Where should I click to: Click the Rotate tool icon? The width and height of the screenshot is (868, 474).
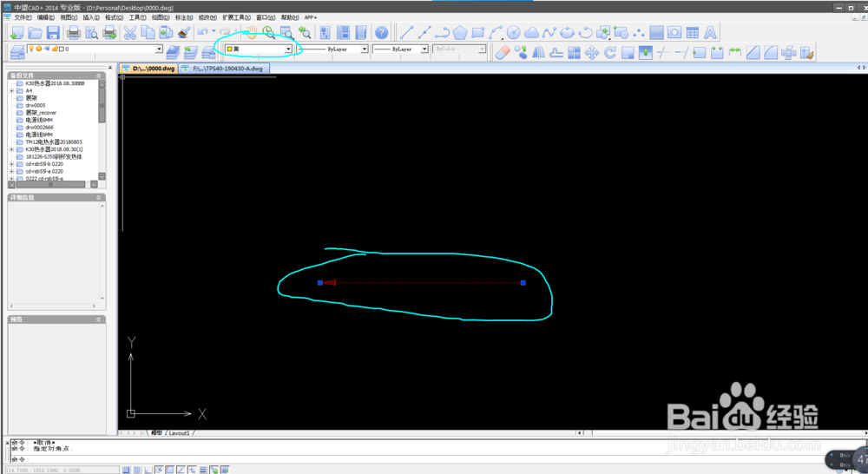coord(610,53)
